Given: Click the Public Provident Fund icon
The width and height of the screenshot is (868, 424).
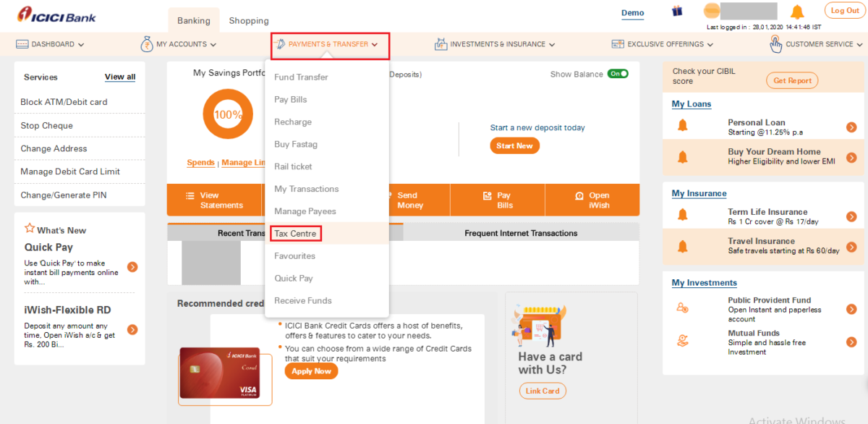Looking at the screenshot, I should click(683, 307).
